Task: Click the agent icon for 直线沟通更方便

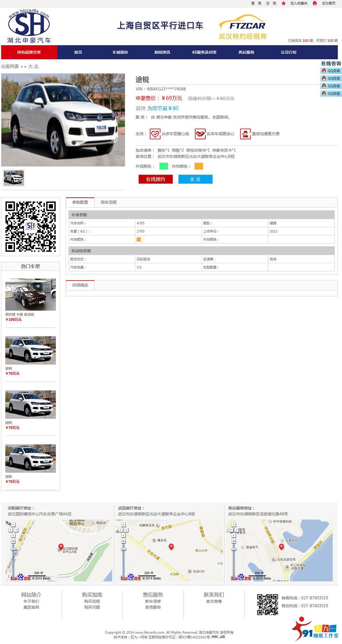Action: coord(245,134)
